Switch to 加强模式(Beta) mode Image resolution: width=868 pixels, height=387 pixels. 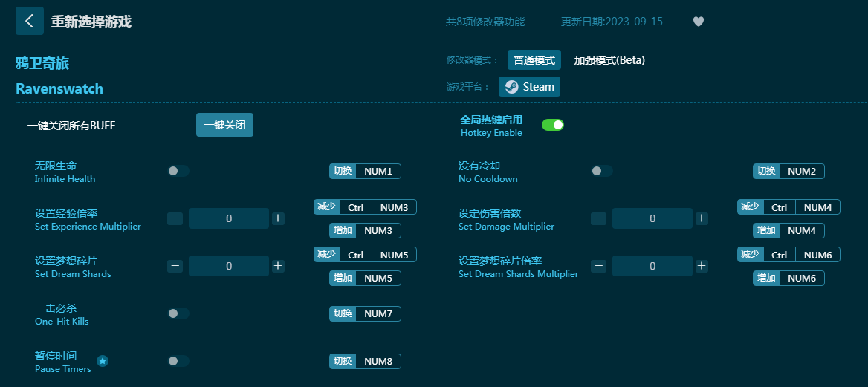[x=609, y=60]
